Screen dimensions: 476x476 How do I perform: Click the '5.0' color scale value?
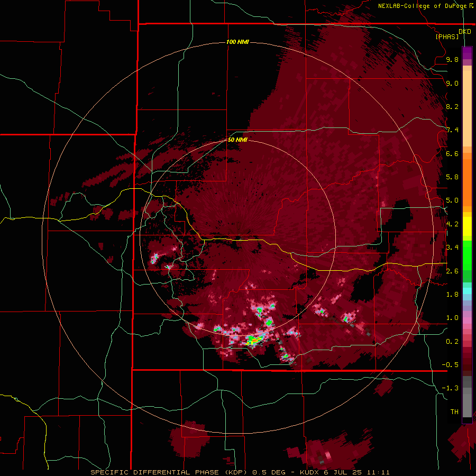point(452,200)
